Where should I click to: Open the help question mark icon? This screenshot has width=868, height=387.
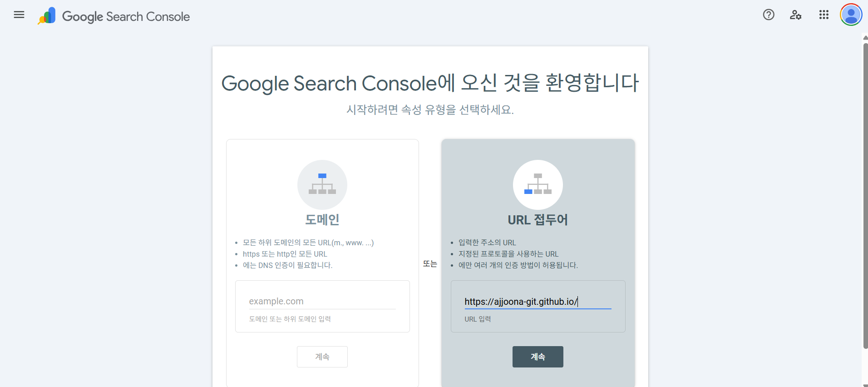tap(769, 15)
